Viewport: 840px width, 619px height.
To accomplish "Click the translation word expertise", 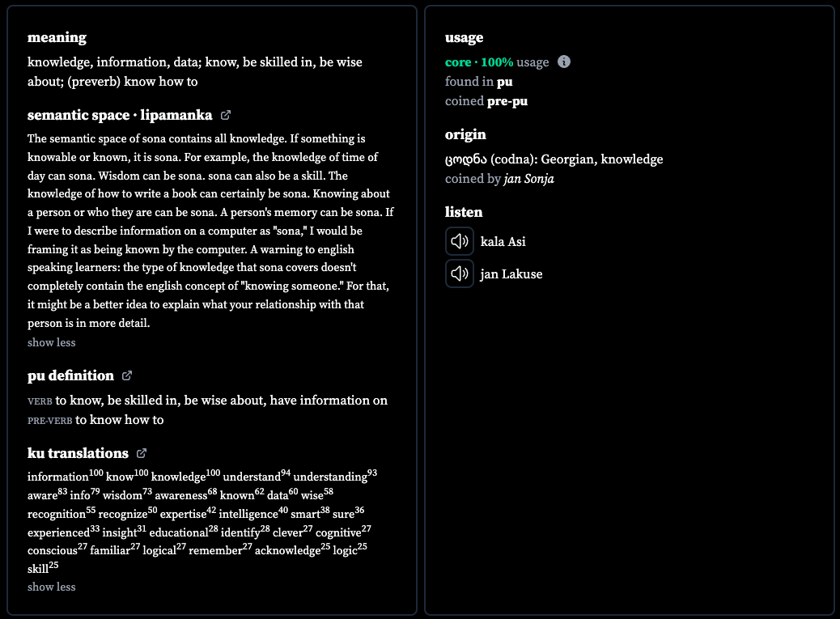I will tap(183, 514).
